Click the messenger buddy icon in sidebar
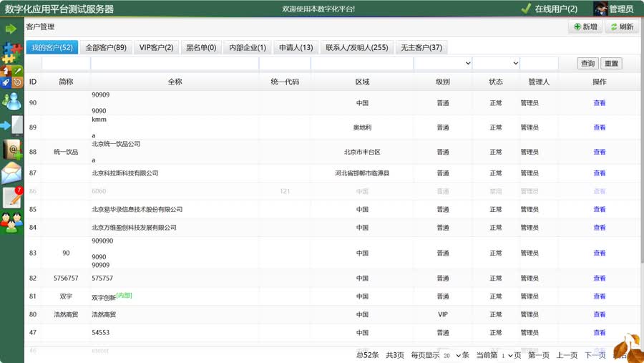The image size is (644, 363). (x=11, y=101)
